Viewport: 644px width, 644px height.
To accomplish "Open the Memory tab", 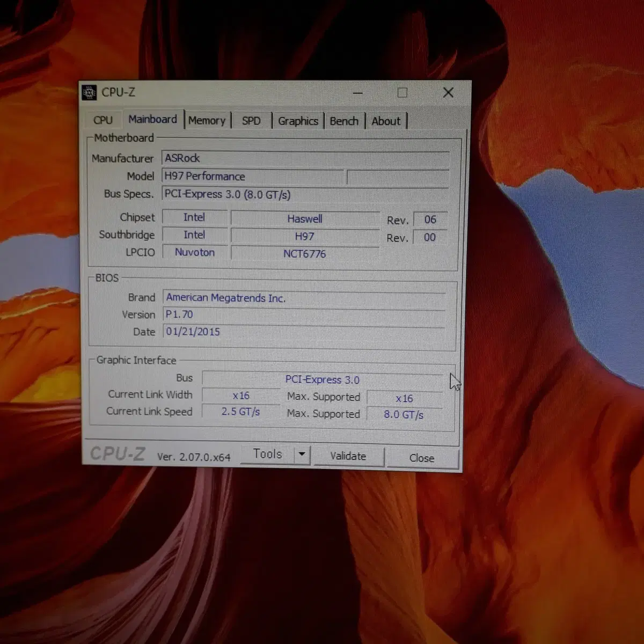I will click(x=207, y=121).
